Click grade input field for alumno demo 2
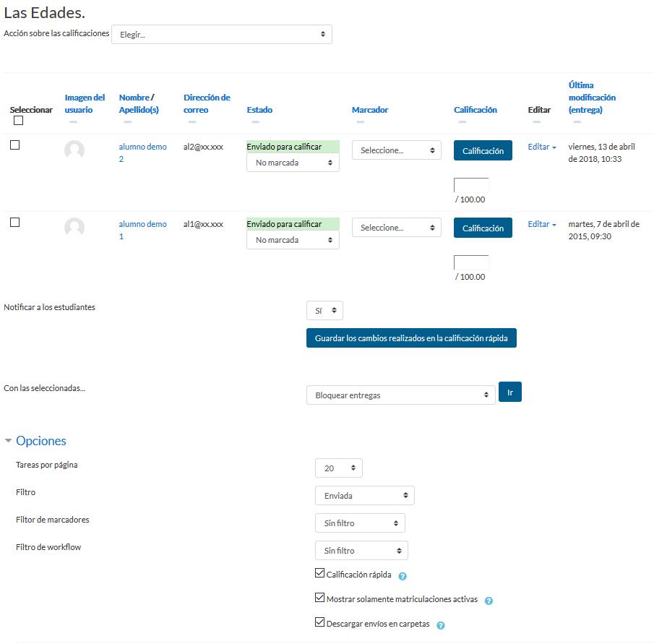 [x=471, y=185]
